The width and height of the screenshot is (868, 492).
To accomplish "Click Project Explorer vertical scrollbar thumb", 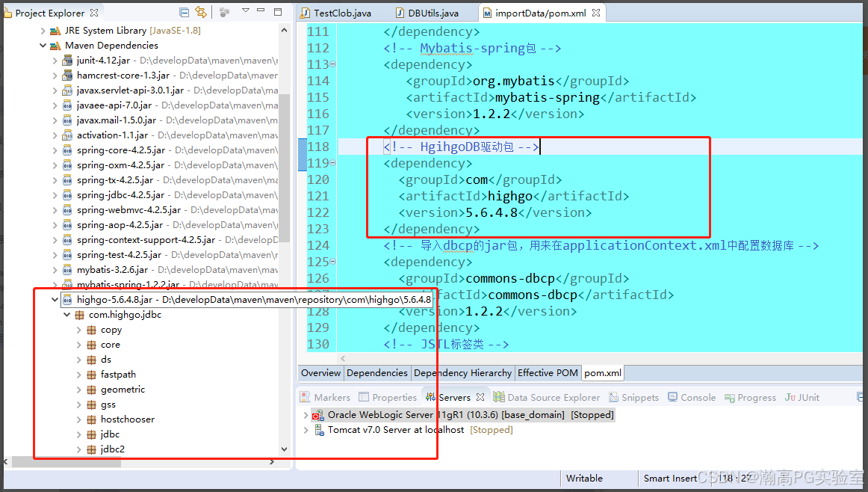I will coord(285,168).
